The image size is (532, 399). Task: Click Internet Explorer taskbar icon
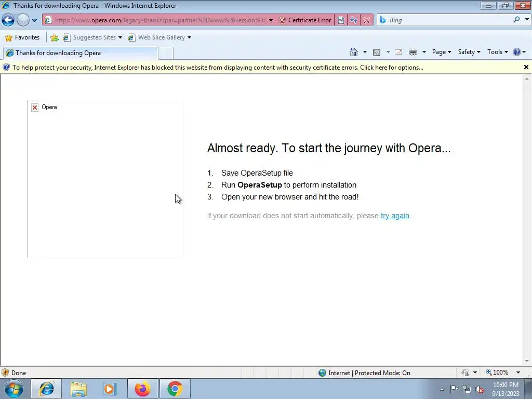(46, 389)
